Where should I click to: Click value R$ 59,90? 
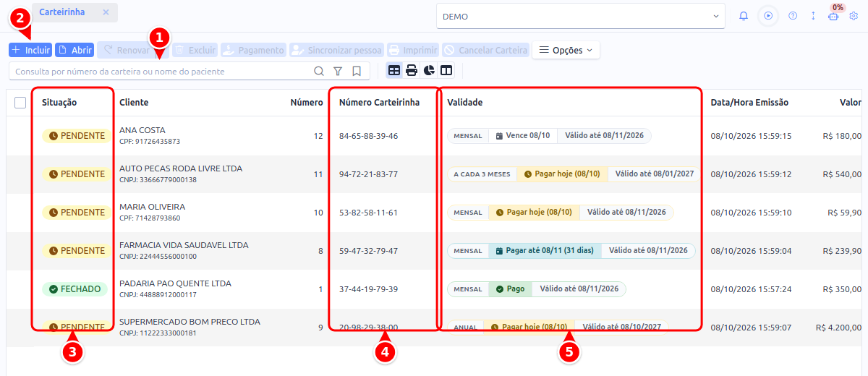pyautogui.click(x=845, y=213)
